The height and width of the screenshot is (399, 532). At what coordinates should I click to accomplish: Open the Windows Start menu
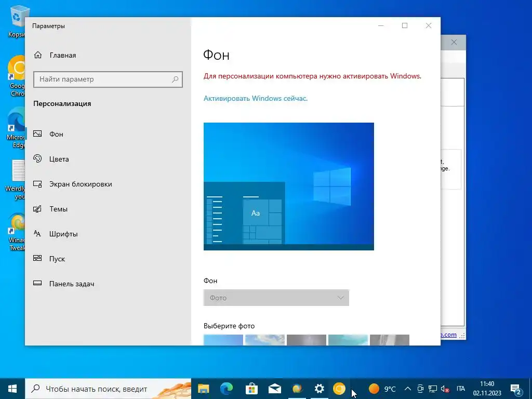click(x=12, y=389)
